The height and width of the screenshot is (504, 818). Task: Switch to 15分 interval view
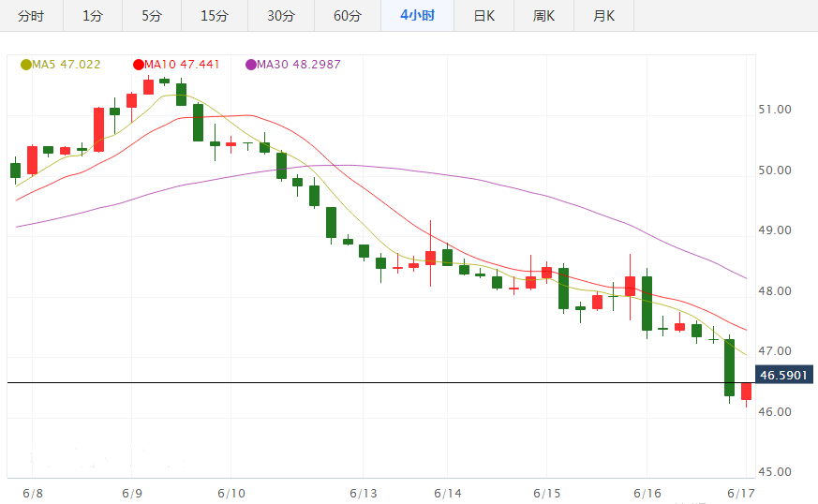click(215, 16)
